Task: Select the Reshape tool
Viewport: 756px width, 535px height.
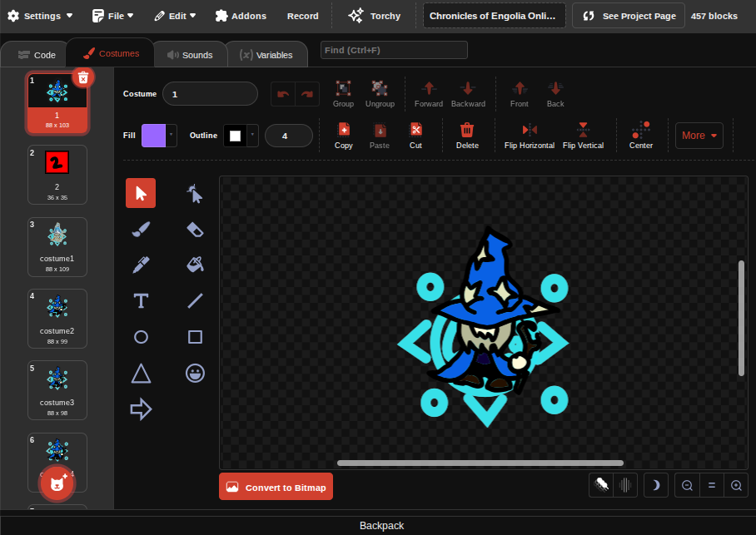Action: click(x=195, y=193)
